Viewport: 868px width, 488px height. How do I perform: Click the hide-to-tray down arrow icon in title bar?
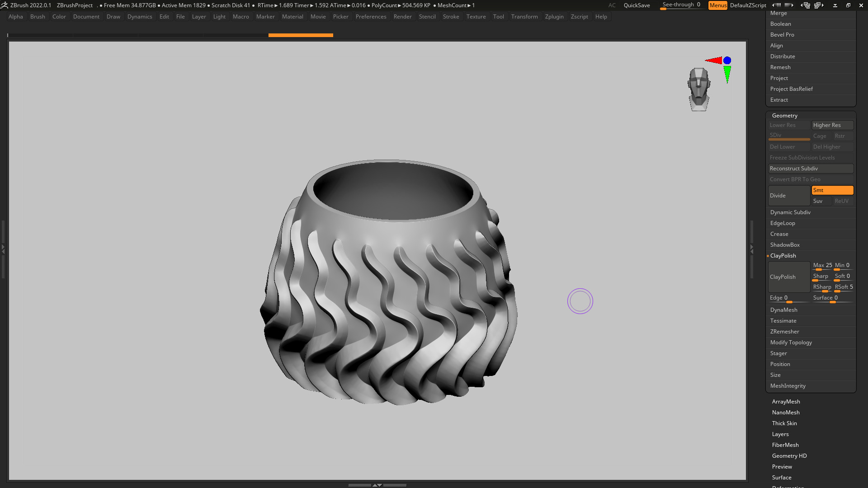835,5
